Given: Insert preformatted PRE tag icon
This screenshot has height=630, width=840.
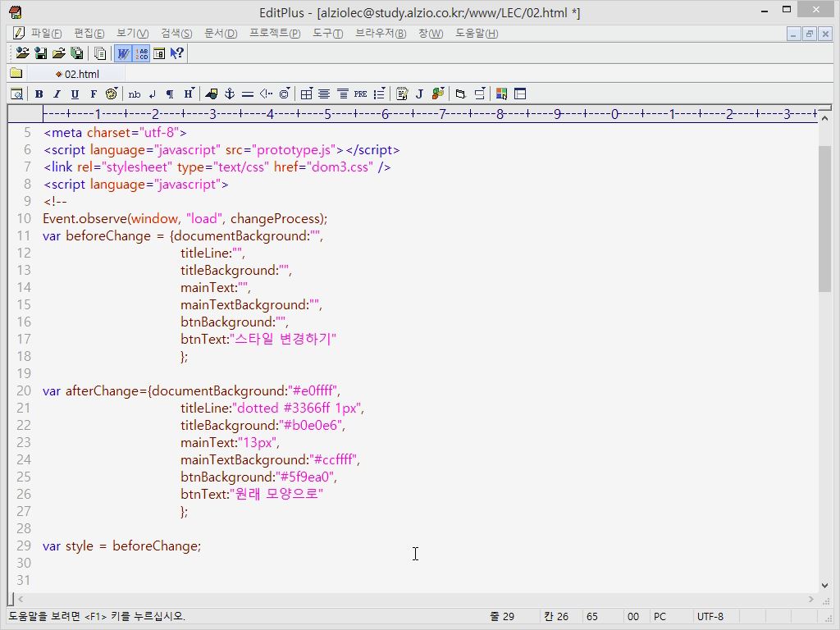Looking at the screenshot, I should pyautogui.click(x=361, y=94).
